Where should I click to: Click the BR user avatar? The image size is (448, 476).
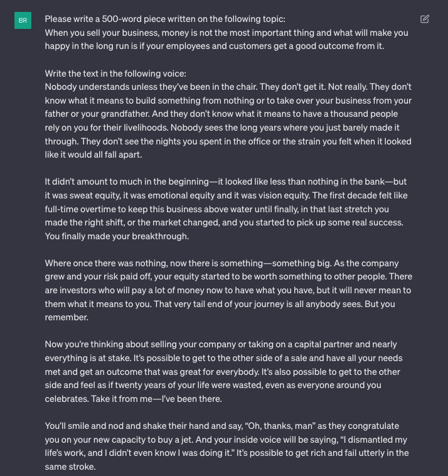point(23,21)
